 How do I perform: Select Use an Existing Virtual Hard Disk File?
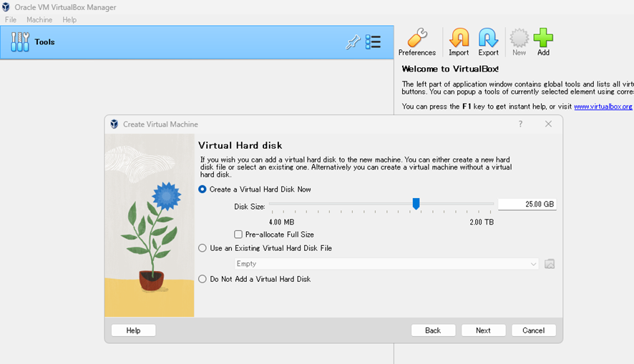pyautogui.click(x=265, y=248)
